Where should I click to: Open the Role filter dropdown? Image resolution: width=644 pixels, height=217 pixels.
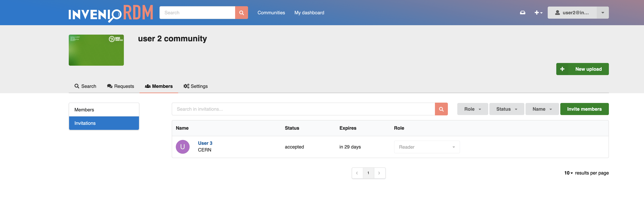click(472, 109)
